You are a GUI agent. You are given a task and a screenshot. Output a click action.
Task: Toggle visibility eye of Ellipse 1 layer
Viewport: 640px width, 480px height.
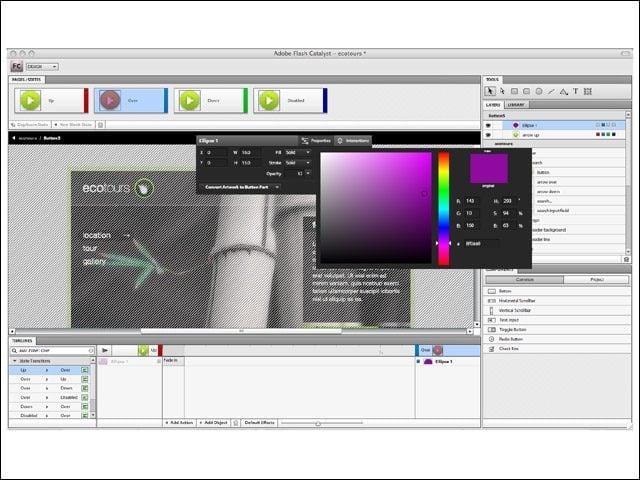click(488, 125)
